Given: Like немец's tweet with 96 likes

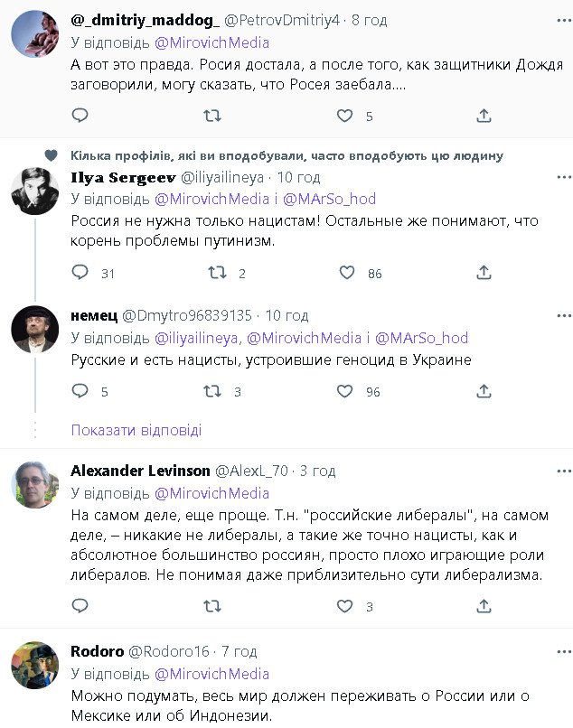Looking at the screenshot, I should tap(344, 391).
